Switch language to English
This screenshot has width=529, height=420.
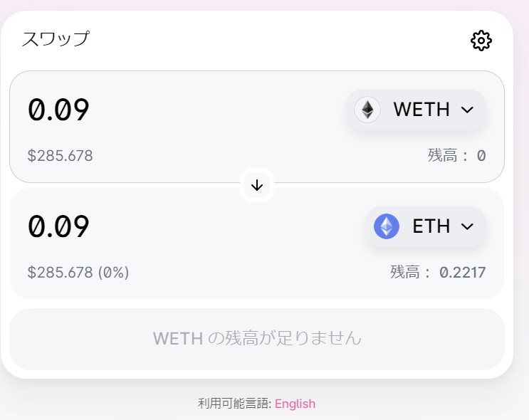(295, 404)
